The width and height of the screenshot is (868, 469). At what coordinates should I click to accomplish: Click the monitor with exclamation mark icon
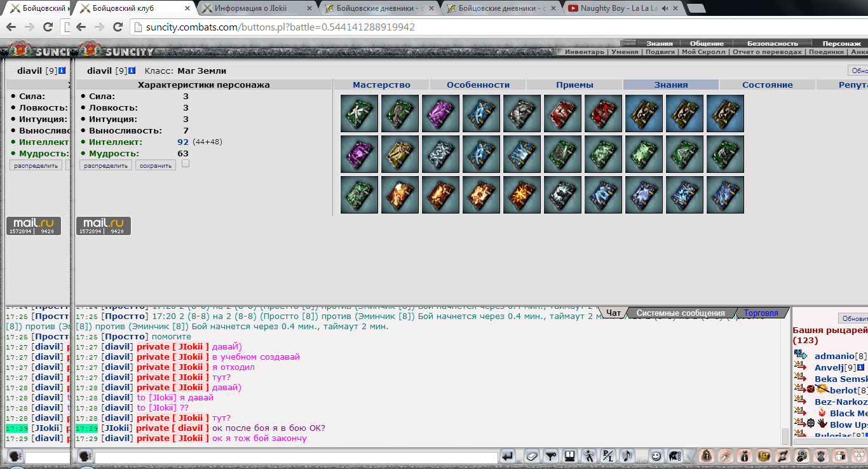570,456
